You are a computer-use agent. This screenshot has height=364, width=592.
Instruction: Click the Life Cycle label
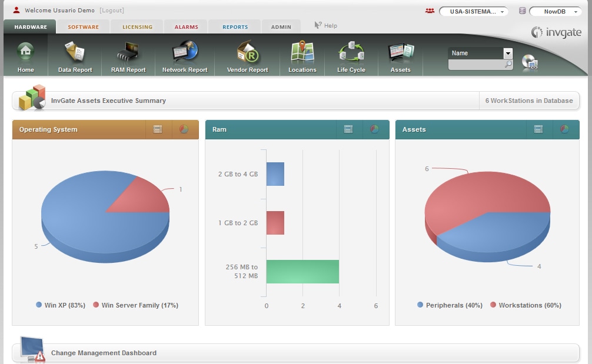tap(351, 70)
